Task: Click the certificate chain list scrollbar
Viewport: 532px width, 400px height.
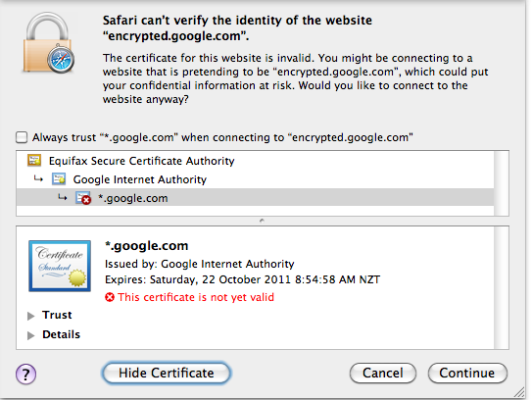Action: click(x=501, y=183)
